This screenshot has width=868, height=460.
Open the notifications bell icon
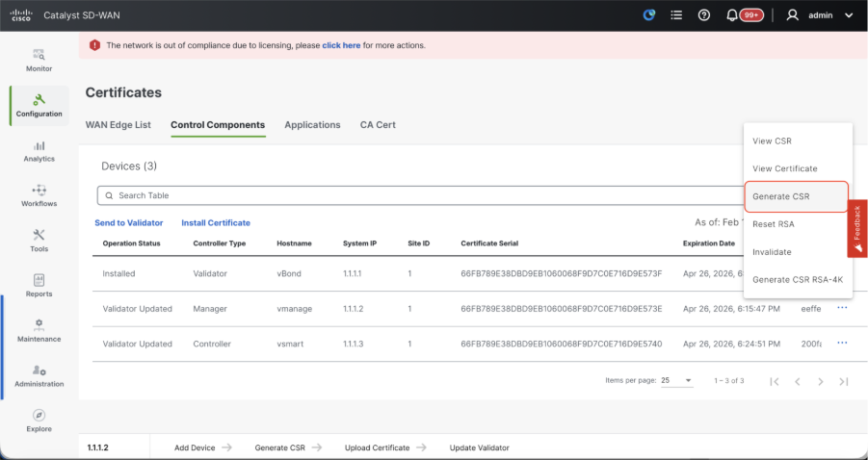(x=732, y=15)
